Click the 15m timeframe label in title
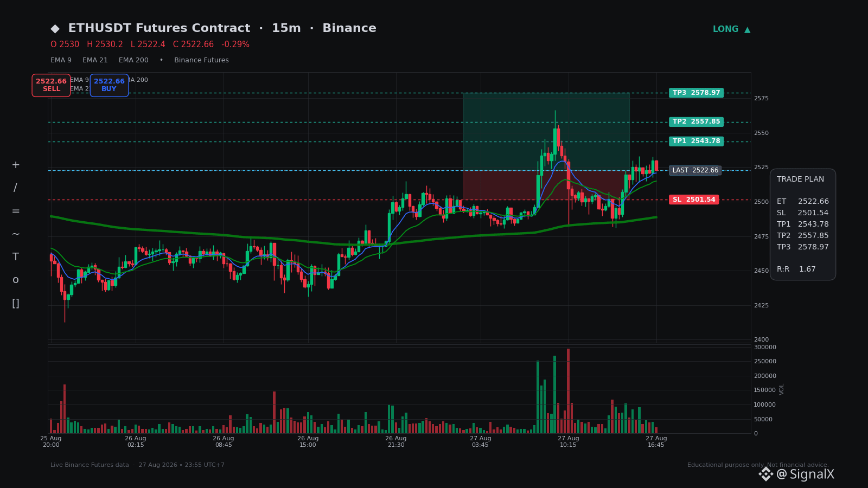Screen dimensions: 868x488 [286, 28]
